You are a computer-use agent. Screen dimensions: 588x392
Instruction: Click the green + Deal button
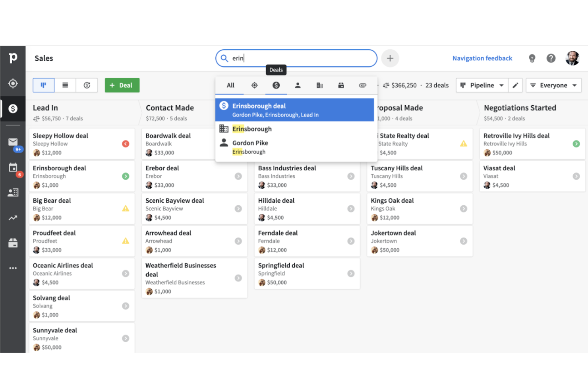click(x=122, y=85)
